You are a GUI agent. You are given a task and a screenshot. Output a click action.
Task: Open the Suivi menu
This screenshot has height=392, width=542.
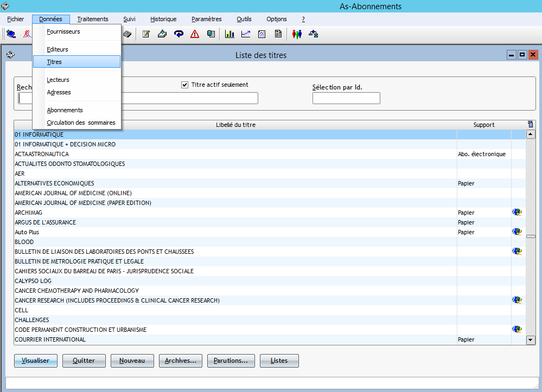click(x=129, y=19)
